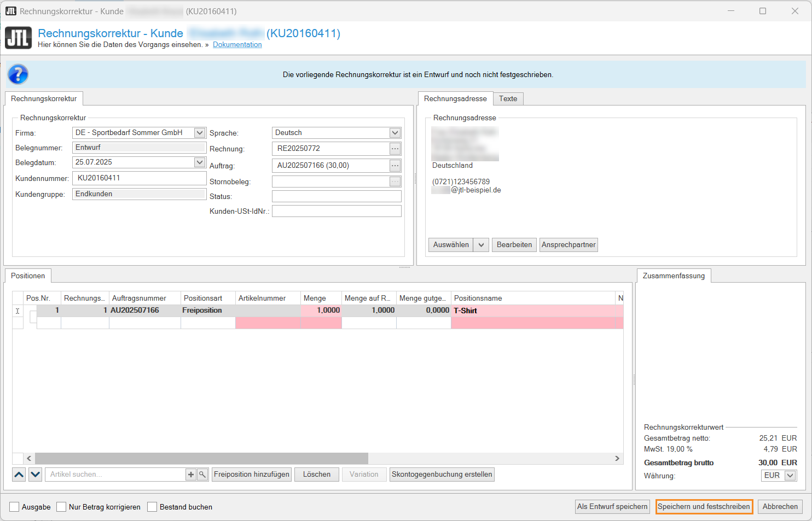
Task: Open the Dokumentation link
Action: (237, 45)
